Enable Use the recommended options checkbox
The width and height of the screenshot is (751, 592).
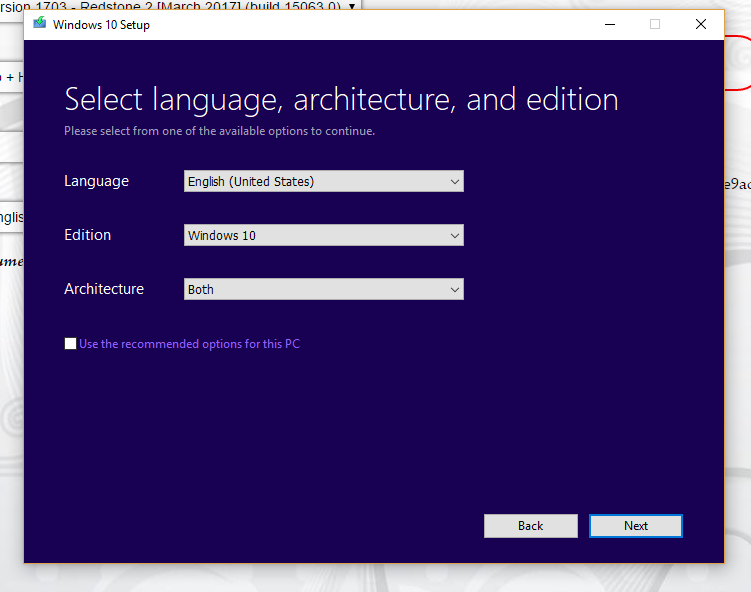click(x=70, y=344)
